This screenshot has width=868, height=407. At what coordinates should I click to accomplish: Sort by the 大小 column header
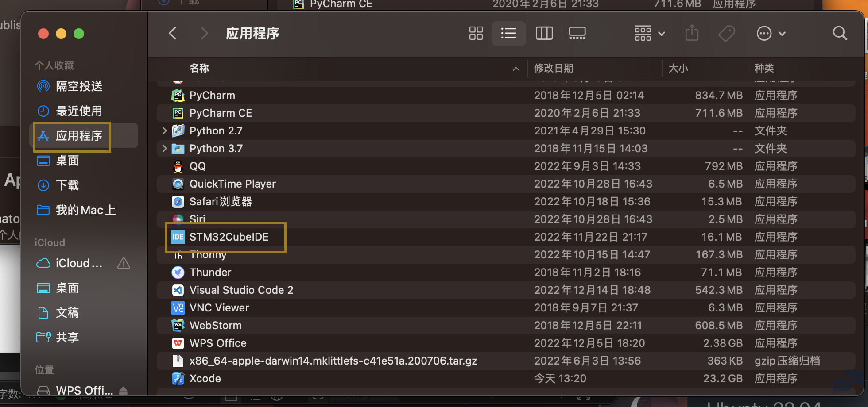(678, 68)
